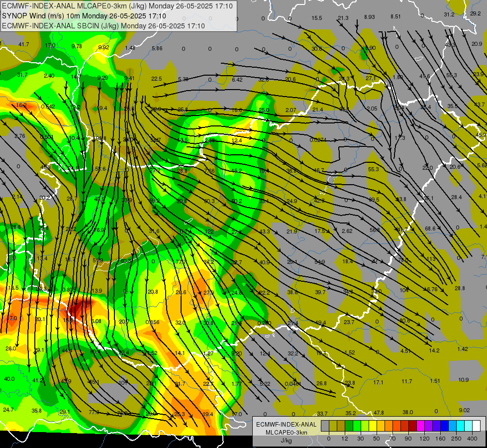The height and width of the screenshot is (448, 487).
Task: Click the map value '59.2'
Action: click(x=154, y=201)
